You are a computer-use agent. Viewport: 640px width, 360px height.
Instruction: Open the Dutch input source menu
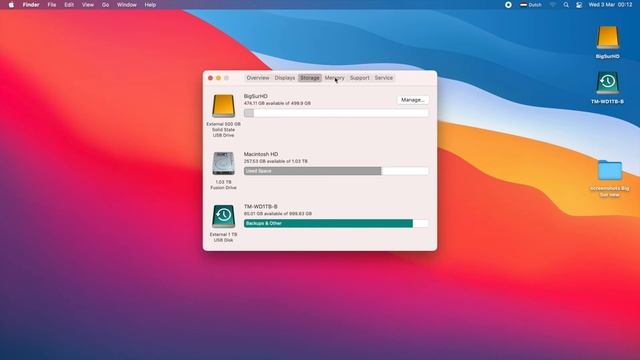pos(531,5)
